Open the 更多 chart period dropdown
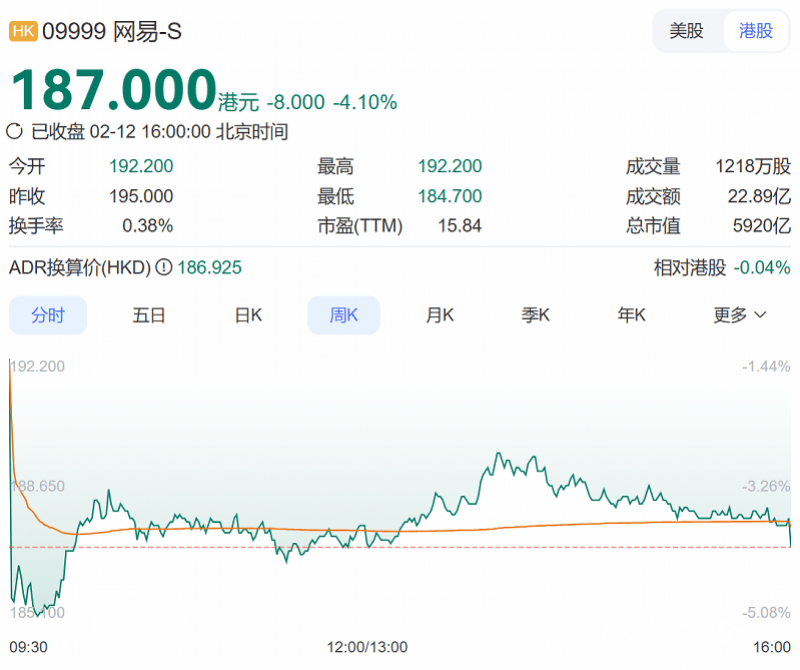Screen dimensions: 800x670 coord(740,315)
